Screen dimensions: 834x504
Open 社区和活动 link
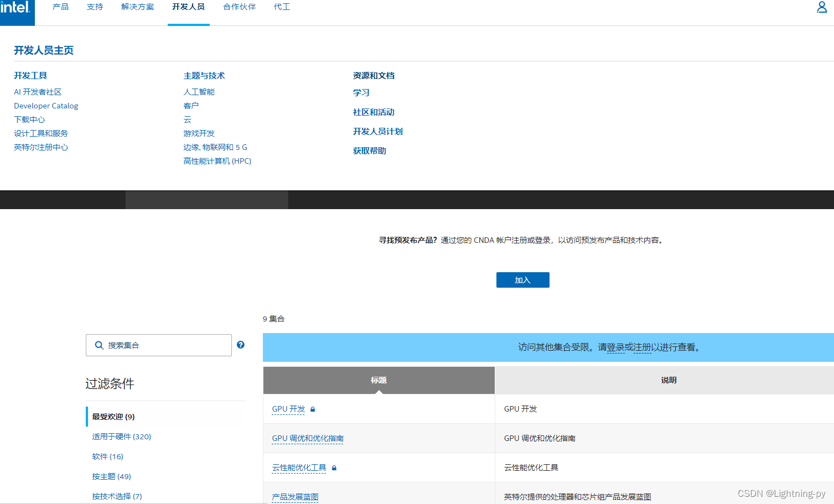tap(374, 112)
